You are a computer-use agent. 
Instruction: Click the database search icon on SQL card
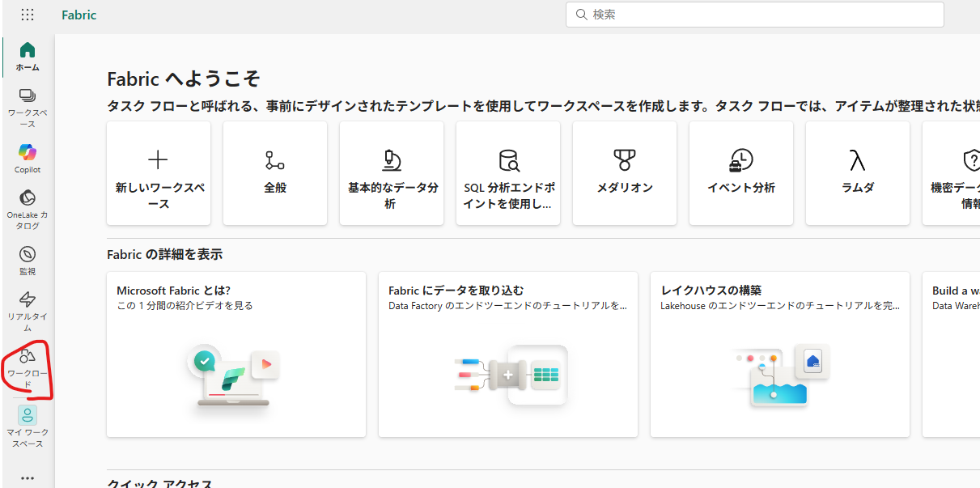[508, 159]
